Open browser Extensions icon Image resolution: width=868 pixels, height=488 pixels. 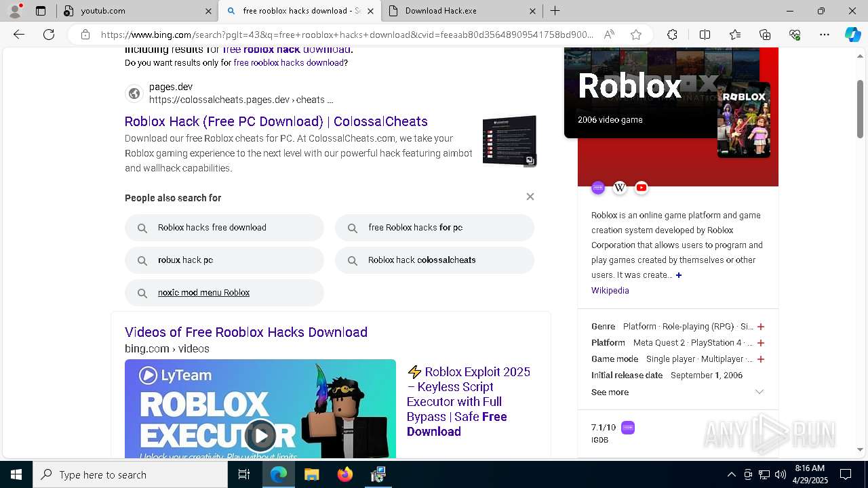click(x=672, y=35)
